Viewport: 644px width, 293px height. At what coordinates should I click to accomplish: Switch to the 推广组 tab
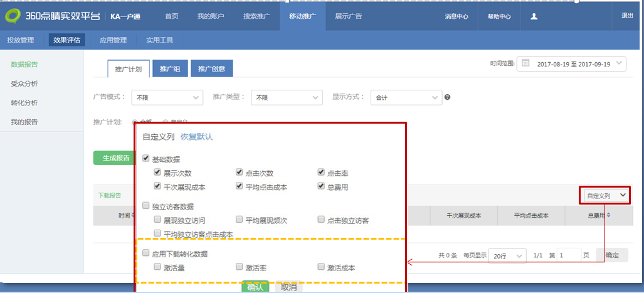pos(169,69)
